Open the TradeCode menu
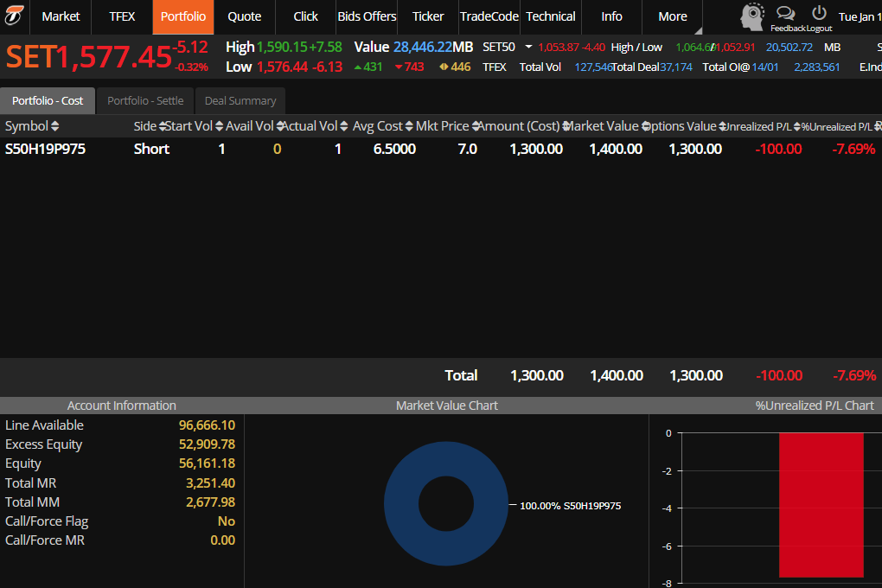This screenshot has width=882, height=588. coord(489,16)
